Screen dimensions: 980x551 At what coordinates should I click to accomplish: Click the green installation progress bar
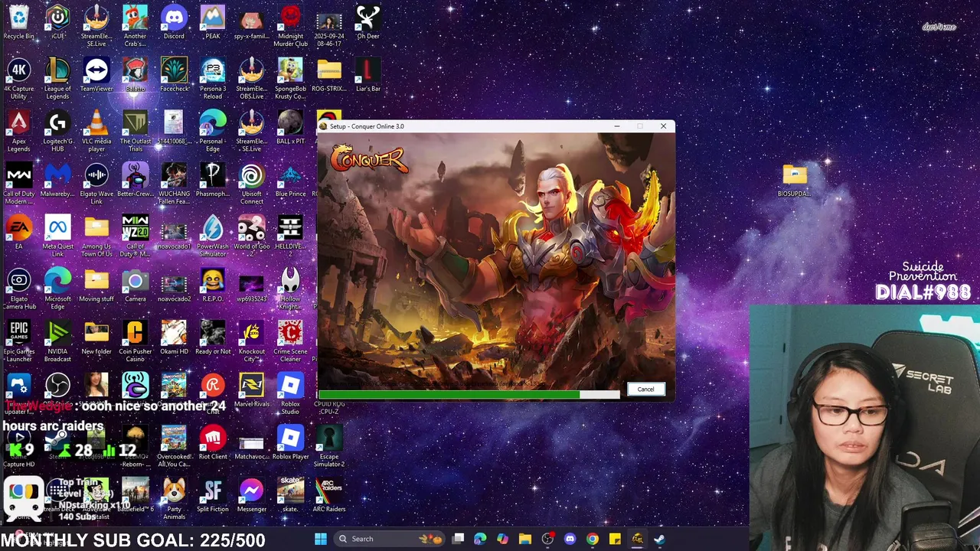pos(469,395)
